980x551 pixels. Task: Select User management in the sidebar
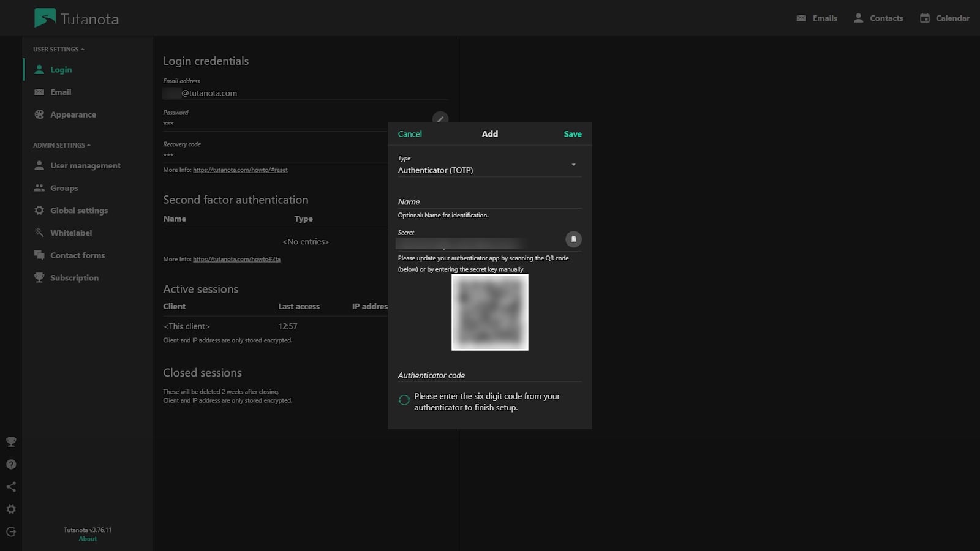click(x=85, y=165)
